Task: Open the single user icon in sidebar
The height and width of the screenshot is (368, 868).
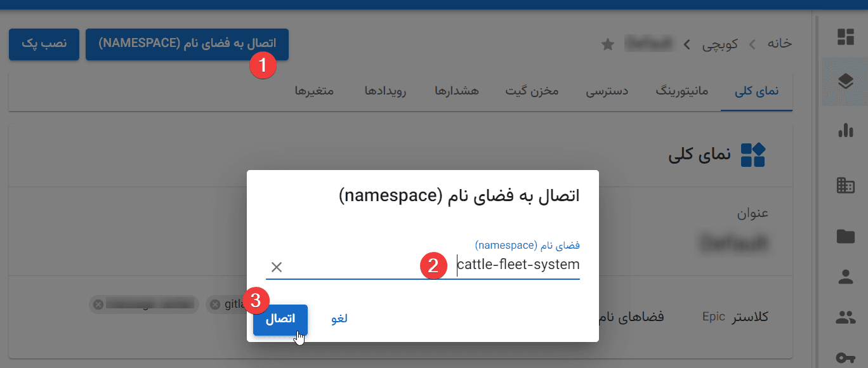Action: (x=845, y=277)
